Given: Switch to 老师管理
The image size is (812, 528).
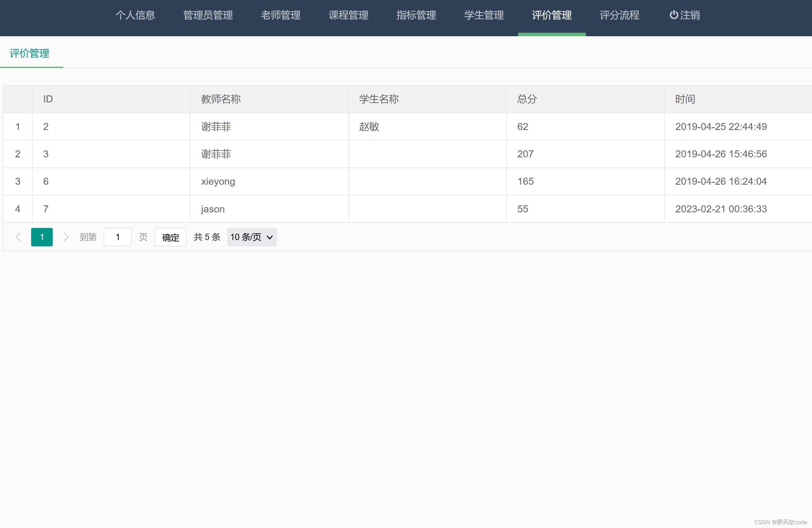Looking at the screenshot, I should point(280,15).
